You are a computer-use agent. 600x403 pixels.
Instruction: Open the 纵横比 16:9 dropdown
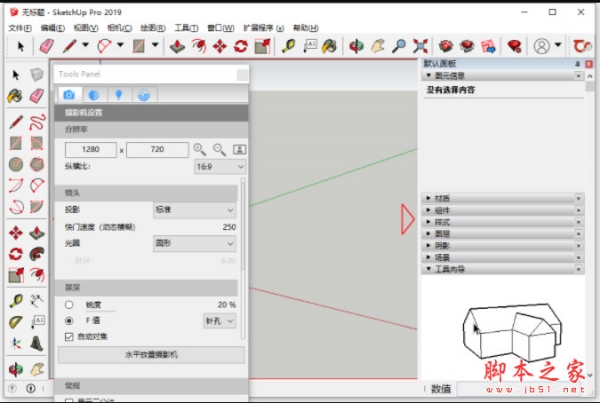[x=220, y=167]
